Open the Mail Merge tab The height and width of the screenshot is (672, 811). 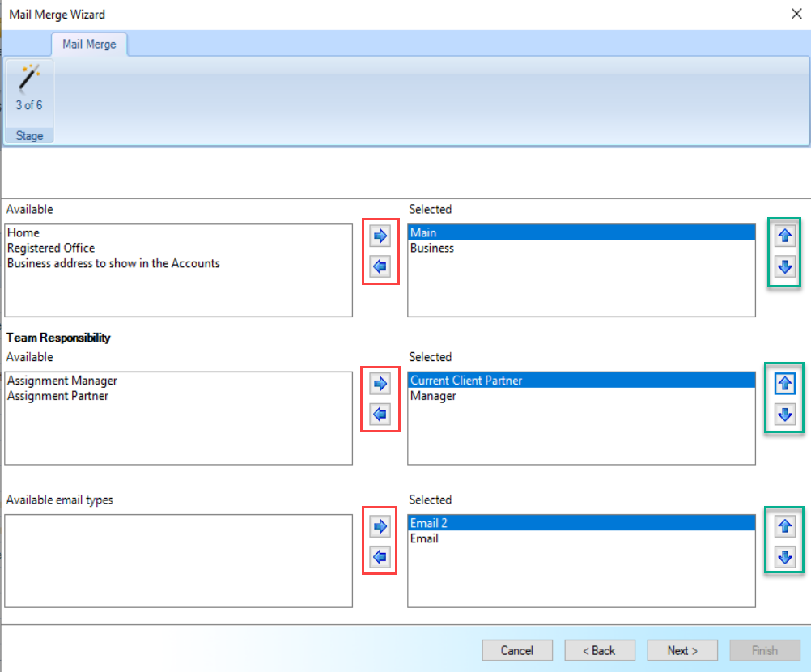point(89,44)
